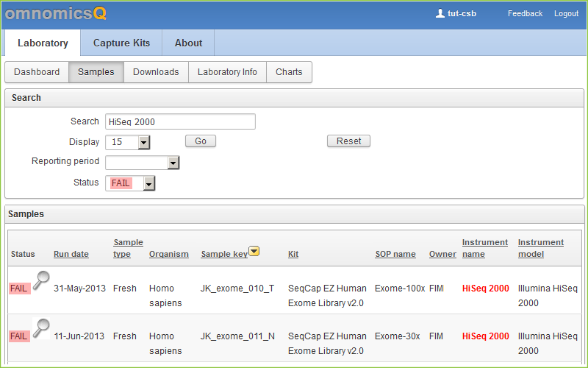The width and height of the screenshot is (588, 368).
Task: Click the yellow sort arrow beside Sample key
Action: (x=254, y=252)
